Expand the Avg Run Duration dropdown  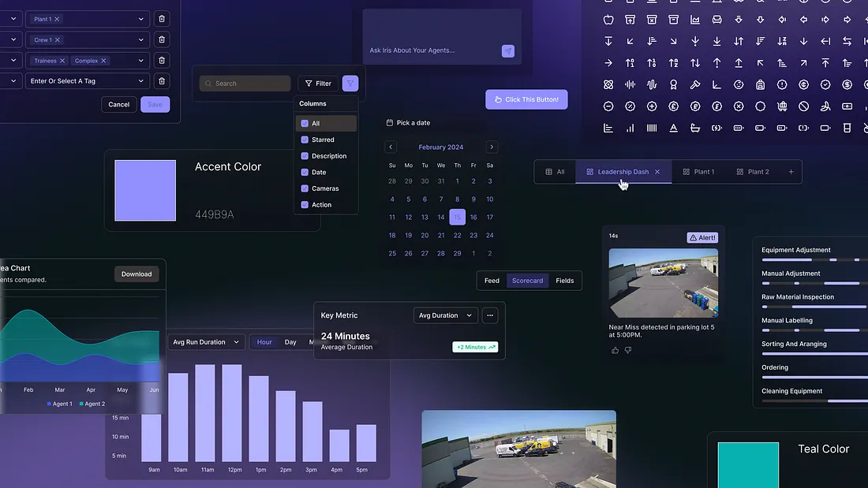pyautogui.click(x=206, y=342)
